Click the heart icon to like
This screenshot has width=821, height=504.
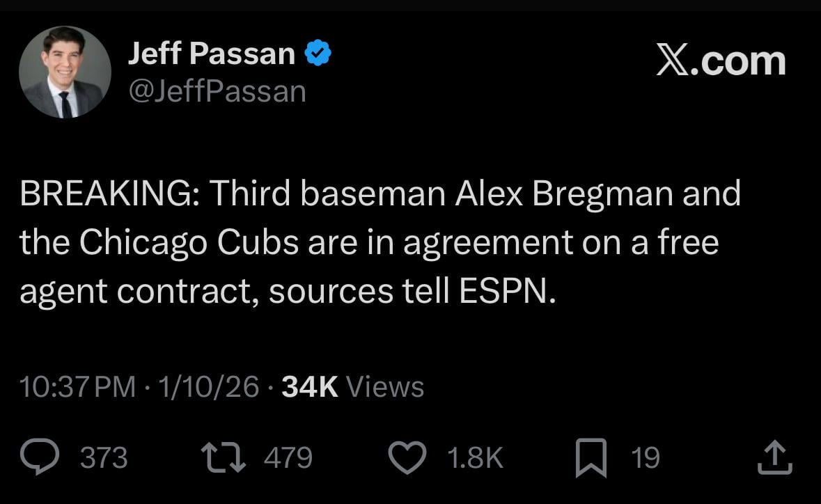[407, 457]
